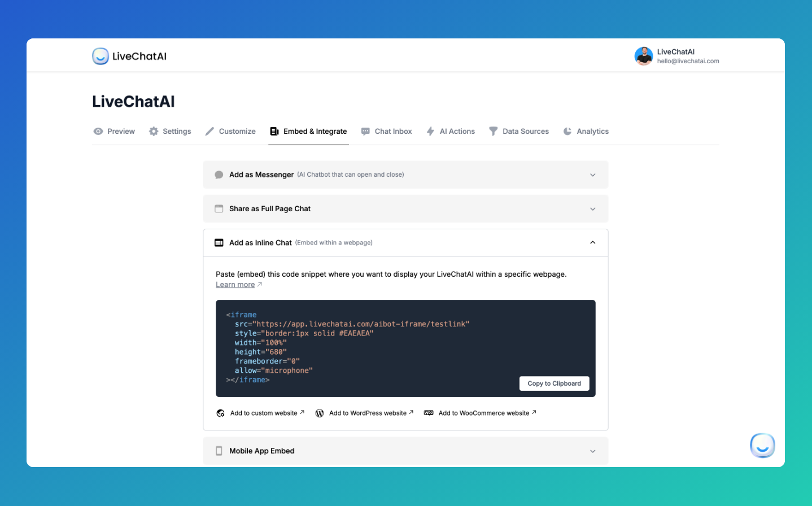Open the floating chat widget bubble
Screen dimensions: 812x506
coord(762,445)
